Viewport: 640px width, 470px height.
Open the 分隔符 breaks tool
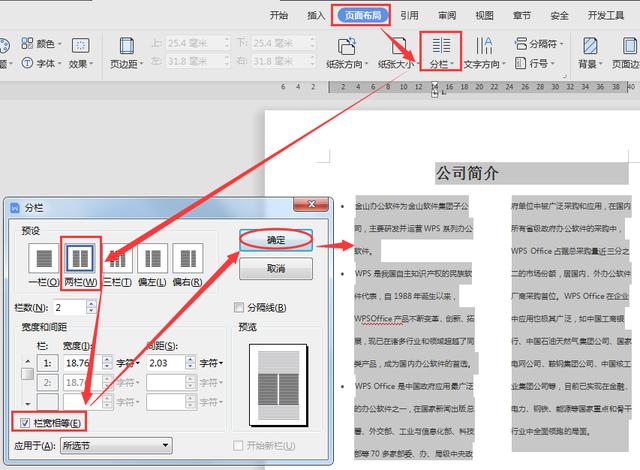(x=538, y=43)
